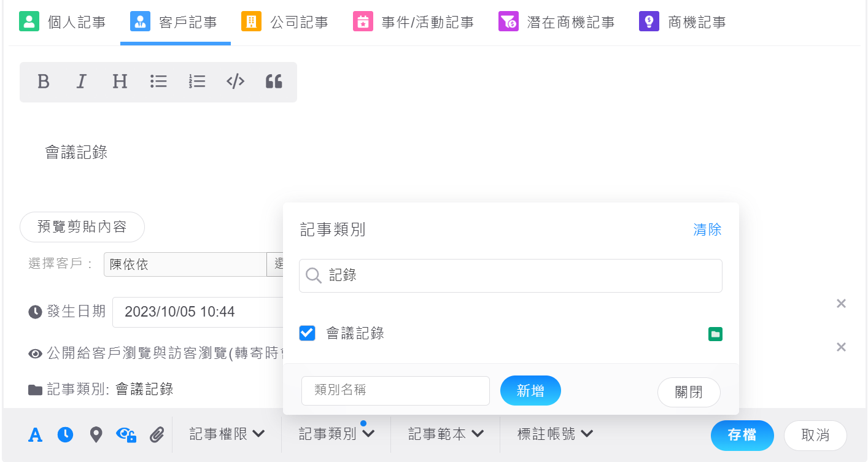Insert a blockquote
Viewport: 868px width, 462px height.
tap(274, 82)
